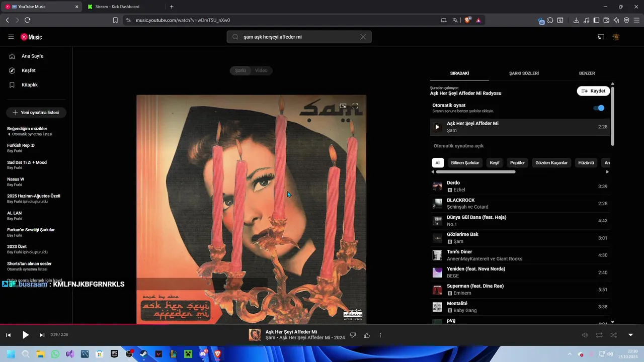Viewport: 644px width, 362px height.
Task: Open Discord from the Windows taskbar
Action: tap(203, 354)
